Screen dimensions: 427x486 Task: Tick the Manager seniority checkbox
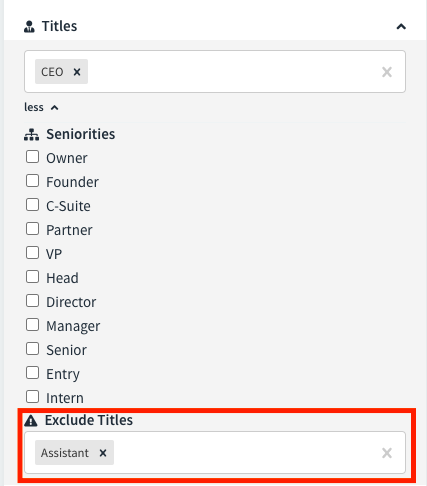point(32,325)
